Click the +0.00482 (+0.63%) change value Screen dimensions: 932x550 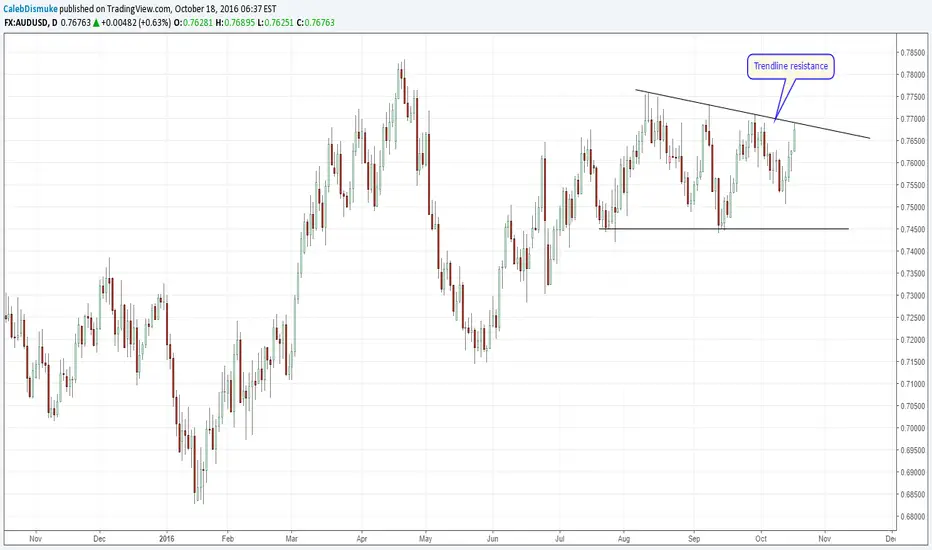[136, 23]
